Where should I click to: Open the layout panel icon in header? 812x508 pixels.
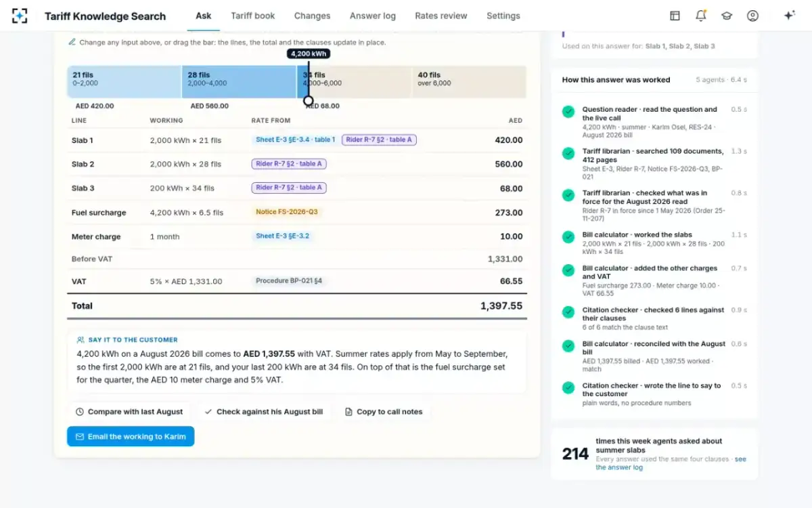[x=675, y=16]
